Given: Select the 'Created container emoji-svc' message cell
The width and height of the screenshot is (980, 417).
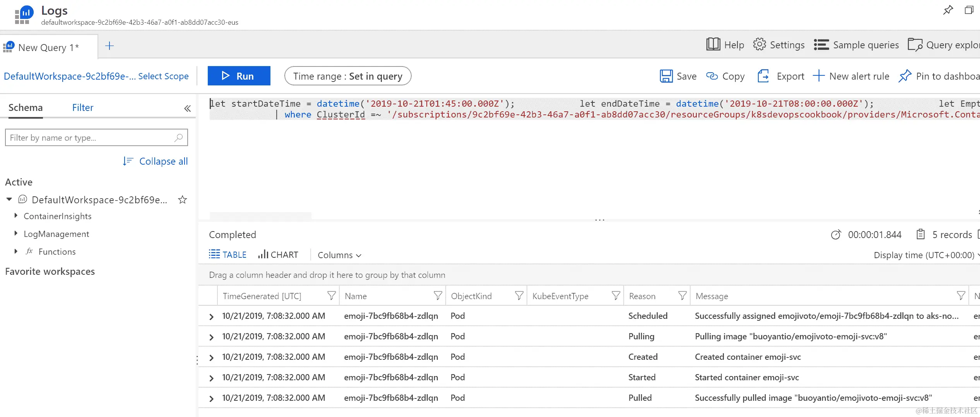Looking at the screenshot, I should click(x=748, y=357).
